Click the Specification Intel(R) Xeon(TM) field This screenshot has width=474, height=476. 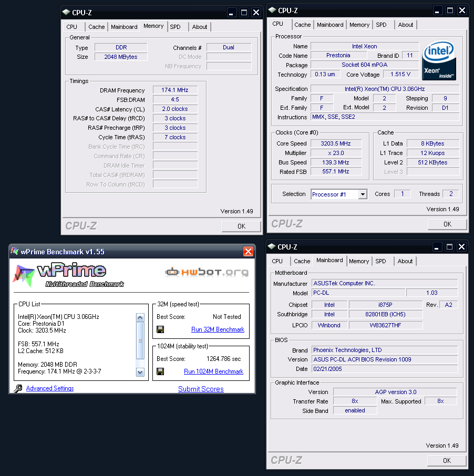point(385,89)
